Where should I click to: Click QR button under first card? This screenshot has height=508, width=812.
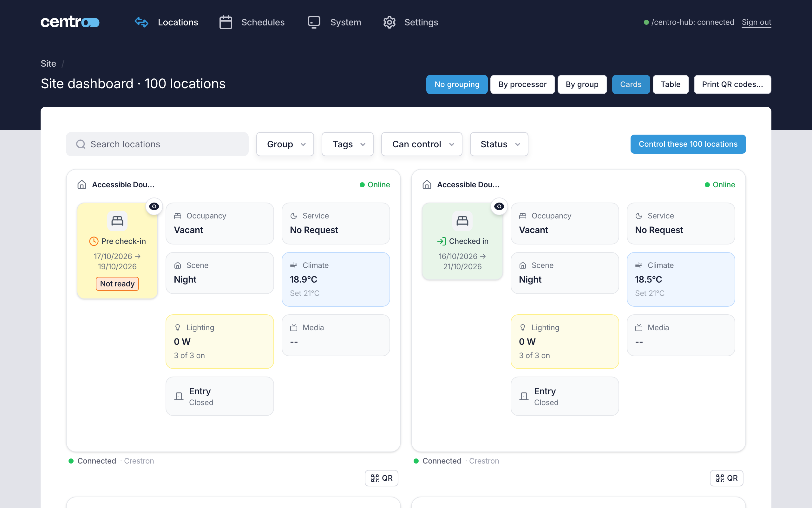pos(382,478)
